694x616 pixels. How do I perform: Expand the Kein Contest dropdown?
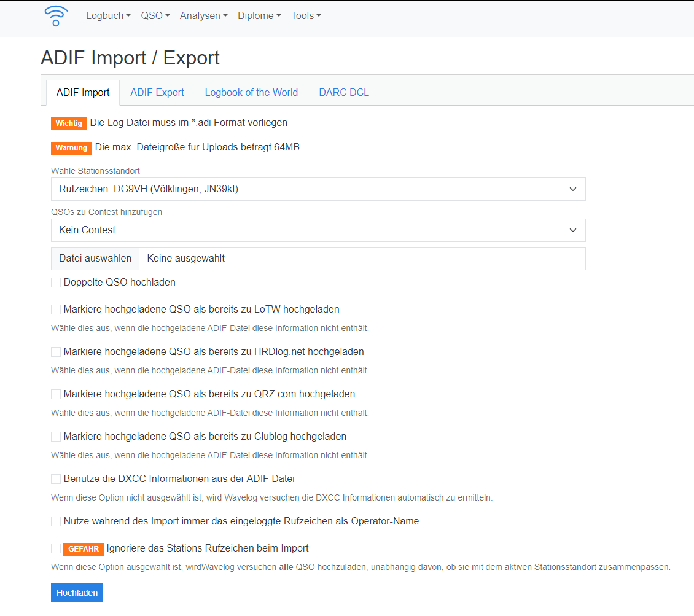click(318, 230)
